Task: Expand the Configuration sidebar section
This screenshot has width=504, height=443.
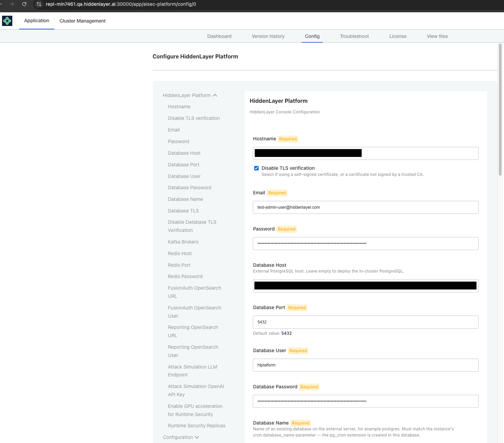Action: pos(181,437)
